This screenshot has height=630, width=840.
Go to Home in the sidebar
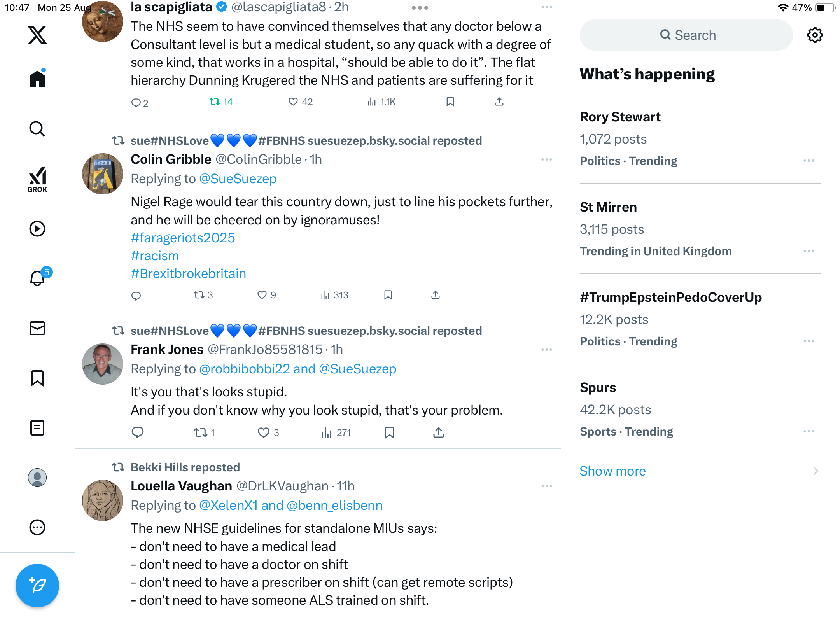pyautogui.click(x=37, y=79)
